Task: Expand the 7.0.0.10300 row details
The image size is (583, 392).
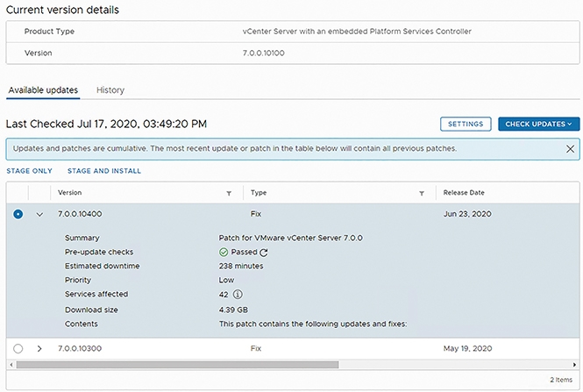Action: tap(39, 349)
